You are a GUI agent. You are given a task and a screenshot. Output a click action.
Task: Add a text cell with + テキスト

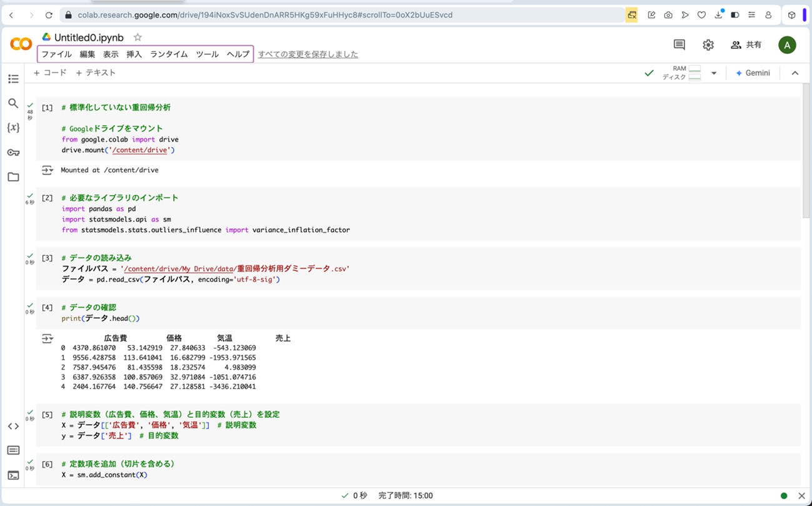96,73
